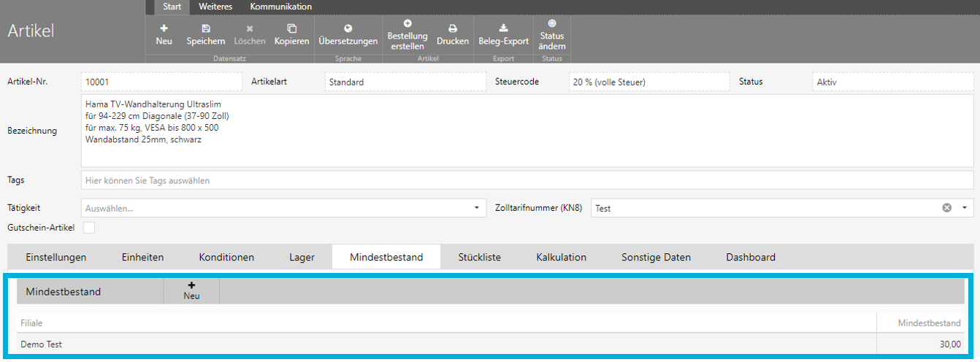Open the Sonstige Daten tab
Image resolution: width=980 pixels, height=362 pixels.
(656, 257)
